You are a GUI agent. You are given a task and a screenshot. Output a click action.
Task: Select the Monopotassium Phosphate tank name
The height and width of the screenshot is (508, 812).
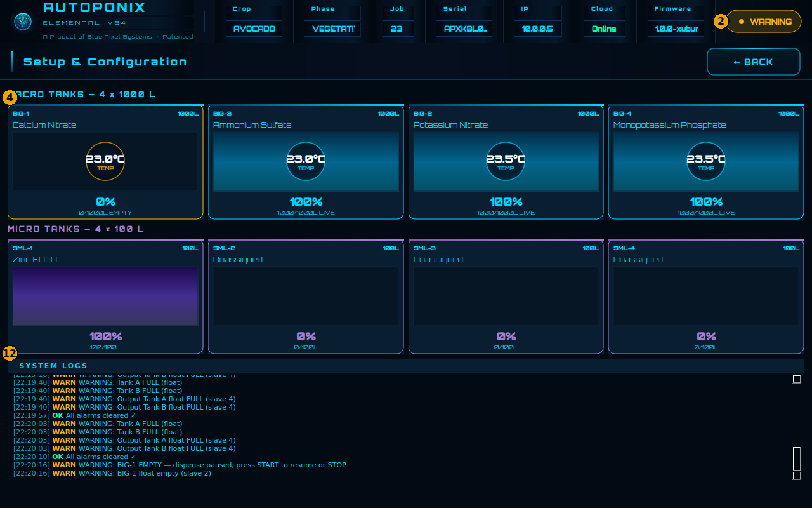[x=670, y=125]
